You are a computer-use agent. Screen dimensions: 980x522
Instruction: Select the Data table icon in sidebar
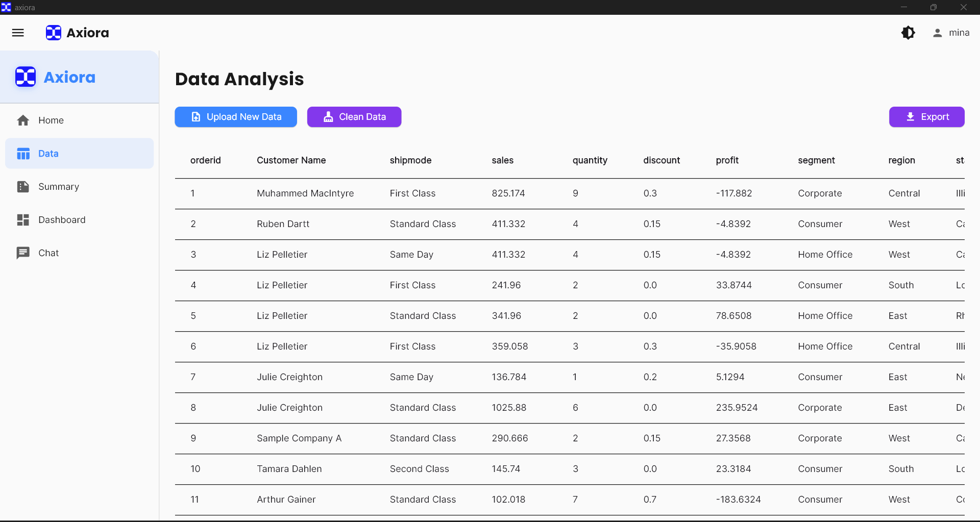coord(23,154)
